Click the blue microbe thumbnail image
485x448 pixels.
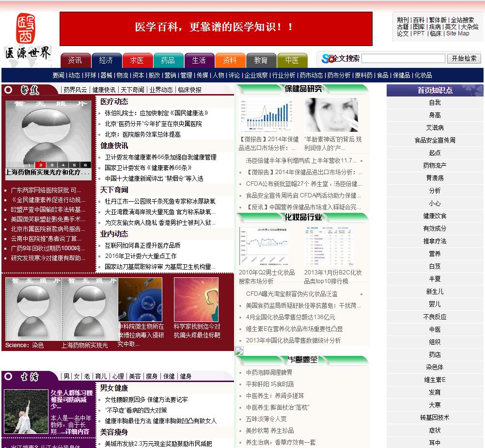[140, 299]
